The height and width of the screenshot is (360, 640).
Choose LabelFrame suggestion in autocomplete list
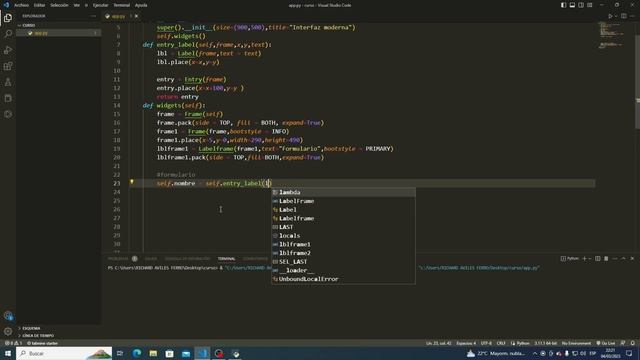(344, 201)
